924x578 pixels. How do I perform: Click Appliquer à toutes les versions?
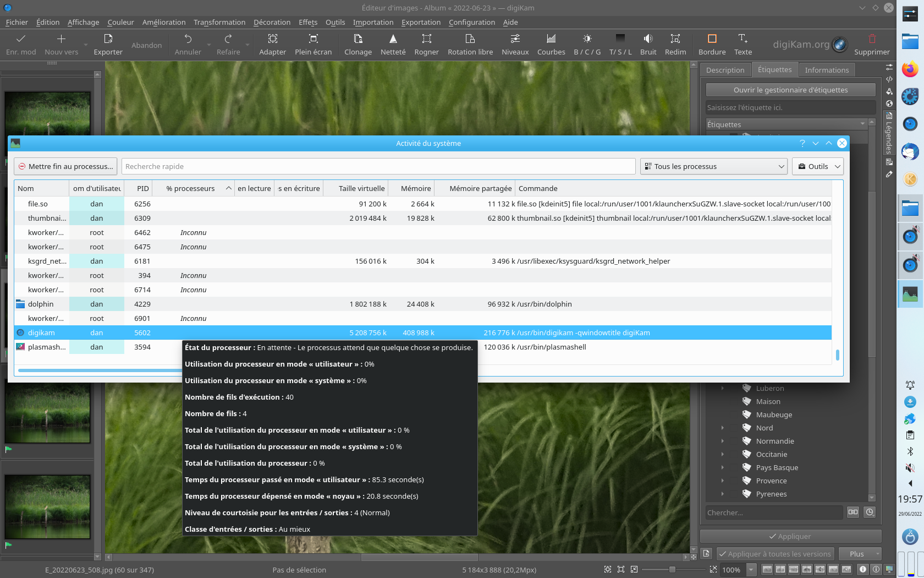point(775,554)
